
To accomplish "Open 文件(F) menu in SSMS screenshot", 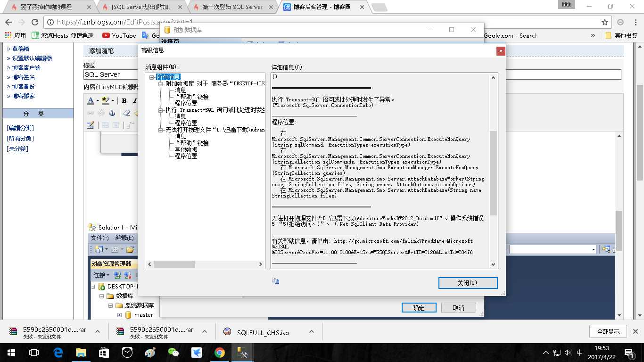I will (100, 238).
